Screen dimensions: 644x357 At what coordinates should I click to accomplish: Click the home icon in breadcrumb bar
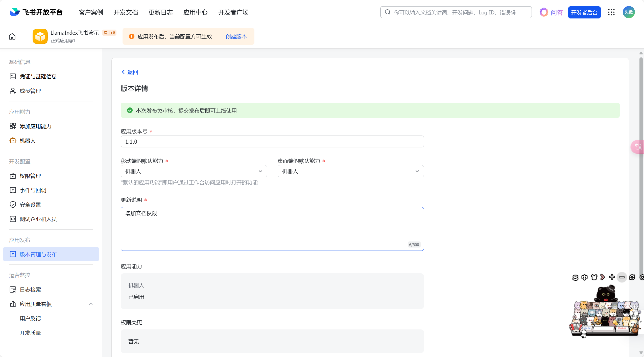point(12,36)
